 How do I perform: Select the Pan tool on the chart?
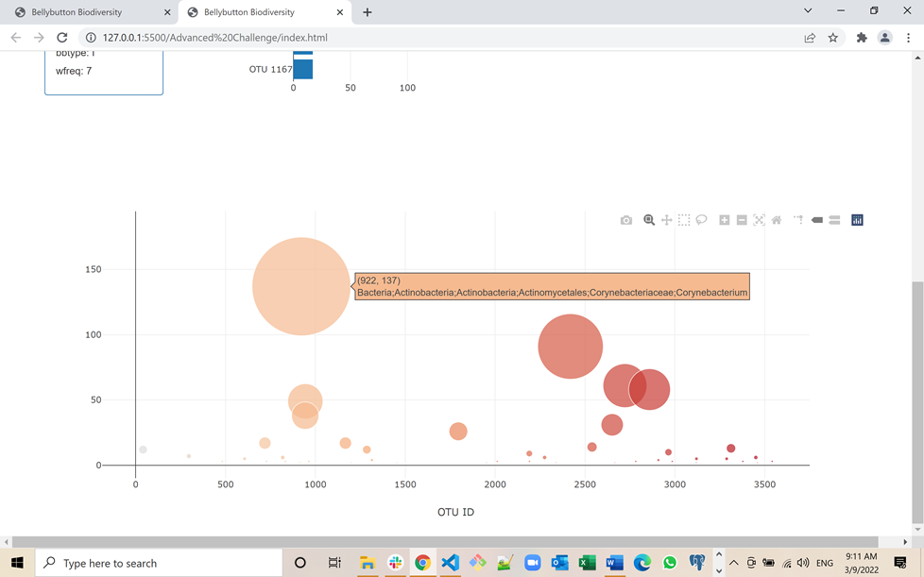click(x=667, y=219)
